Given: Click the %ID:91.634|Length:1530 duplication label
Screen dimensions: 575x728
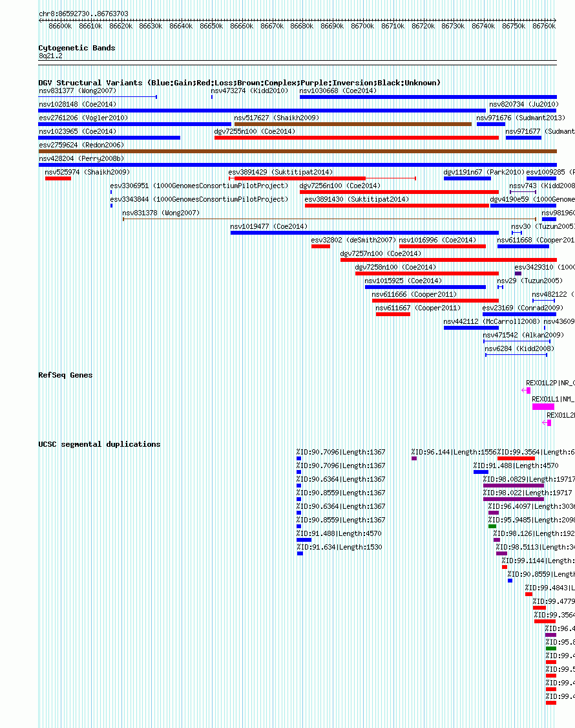Looking at the screenshot, I should pyautogui.click(x=339, y=547).
